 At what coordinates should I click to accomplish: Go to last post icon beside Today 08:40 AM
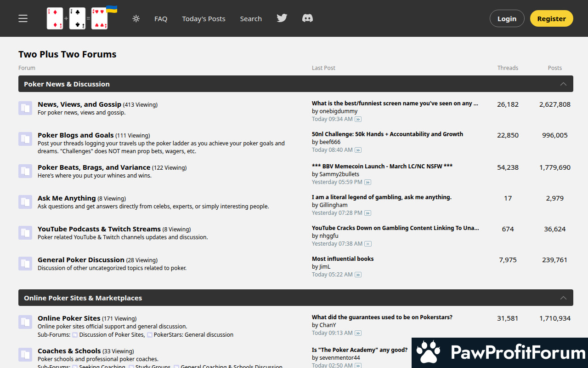tap(358, 150)
